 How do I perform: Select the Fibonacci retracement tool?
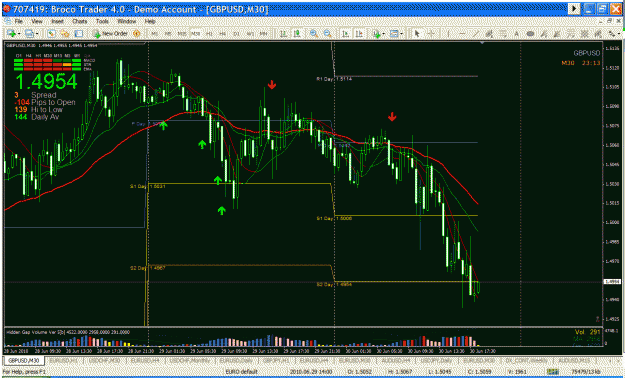[x=503, y=34]
